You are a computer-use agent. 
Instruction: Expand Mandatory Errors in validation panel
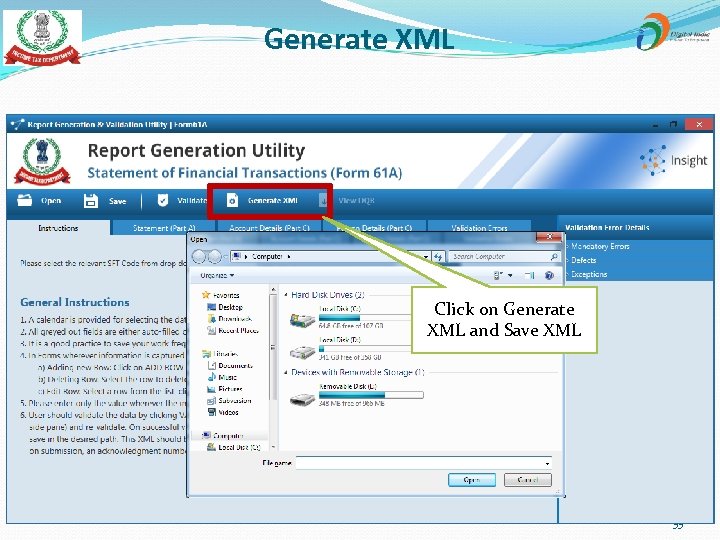[598, 247]
